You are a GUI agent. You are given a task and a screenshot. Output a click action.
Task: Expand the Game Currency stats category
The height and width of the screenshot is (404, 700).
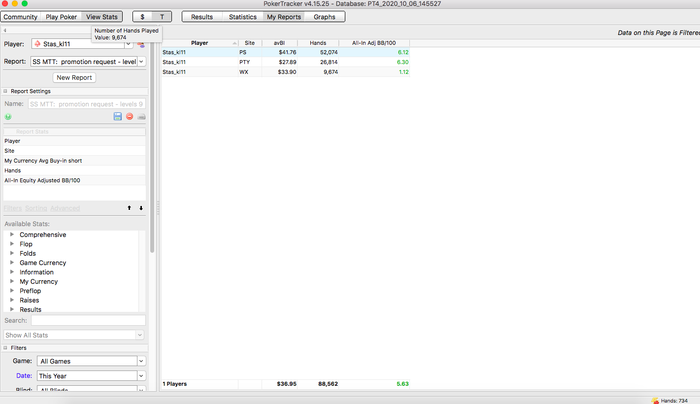(x=12, y=262)
